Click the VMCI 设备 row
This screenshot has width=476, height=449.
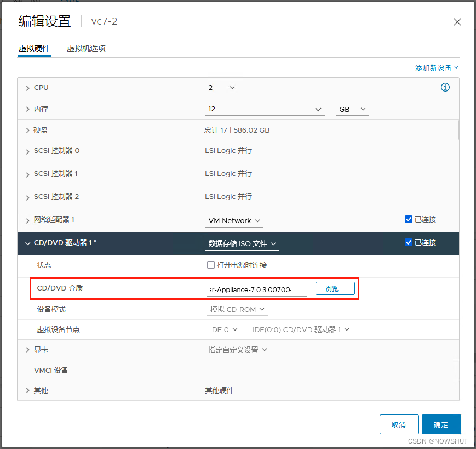pos(238,370)
